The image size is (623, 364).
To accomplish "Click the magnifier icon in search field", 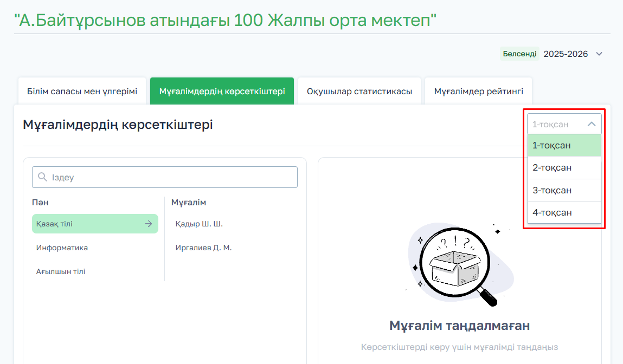I will (x=42, y=177).
